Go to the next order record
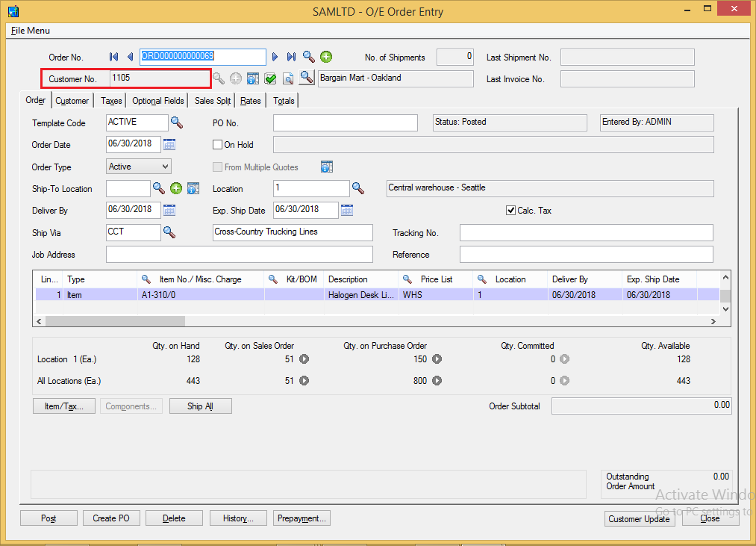The image size is (756, 546). click(x=275, y=57)
